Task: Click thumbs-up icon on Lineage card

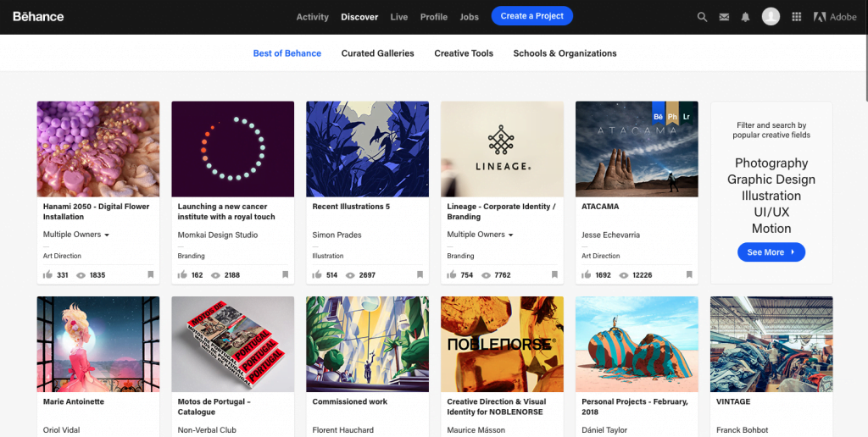Action: [451, 274]
